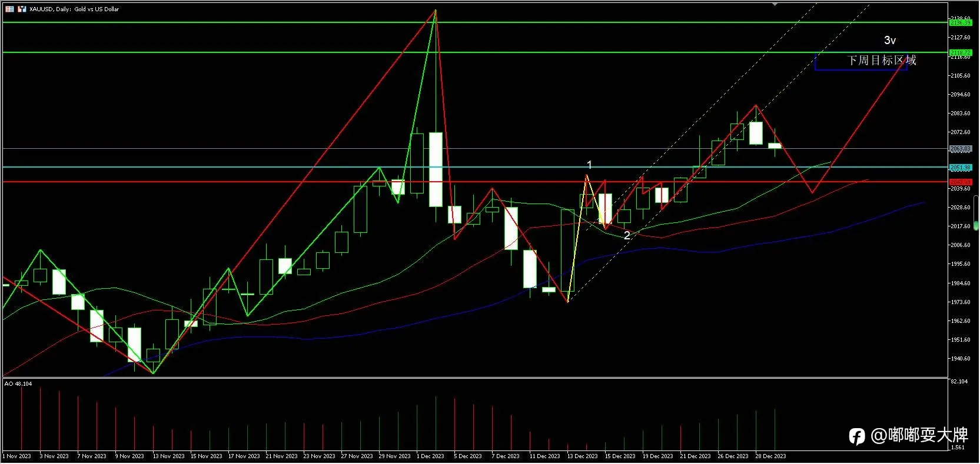Image resolution: width=980 pixels, height=464 pixels.
Task: Click the 19 Dec 2023 date label
Action: 657,456
